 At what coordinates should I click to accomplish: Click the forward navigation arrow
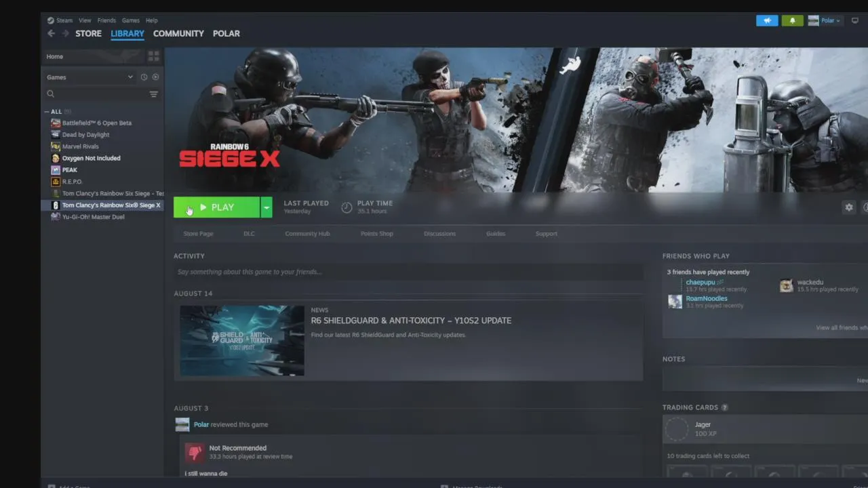tap(65, 33)
